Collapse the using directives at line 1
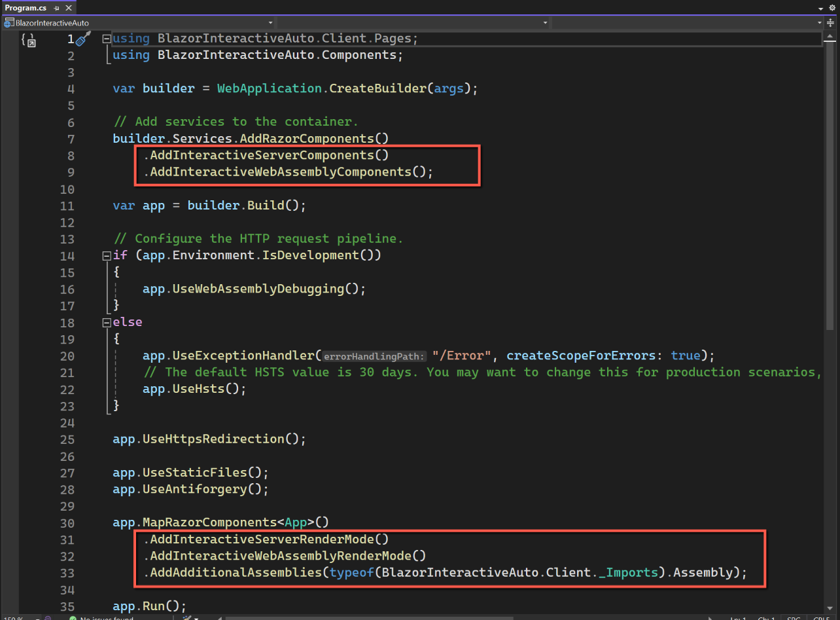840x620 pixels. [x=105, y=38]
